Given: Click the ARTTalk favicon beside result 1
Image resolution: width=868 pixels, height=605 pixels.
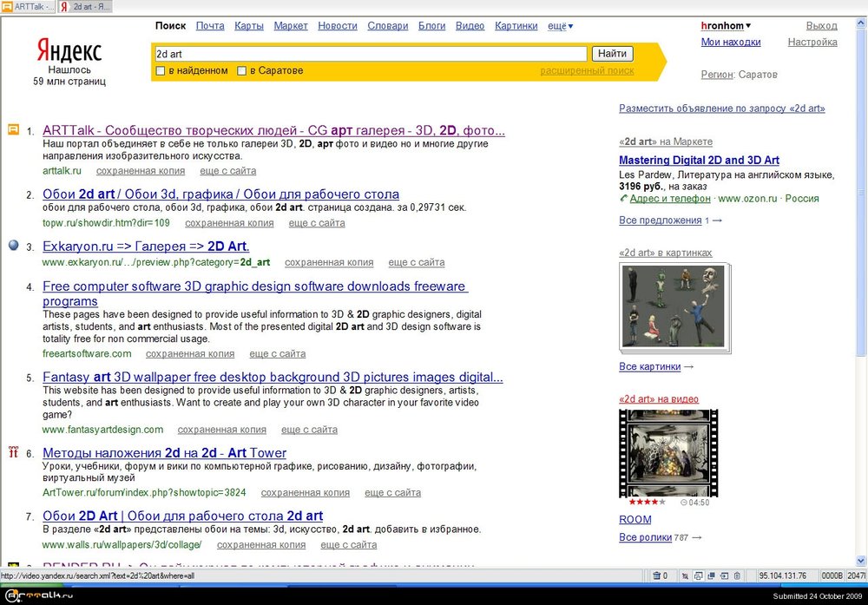Looking at the screenshot, I should [13, 130].
